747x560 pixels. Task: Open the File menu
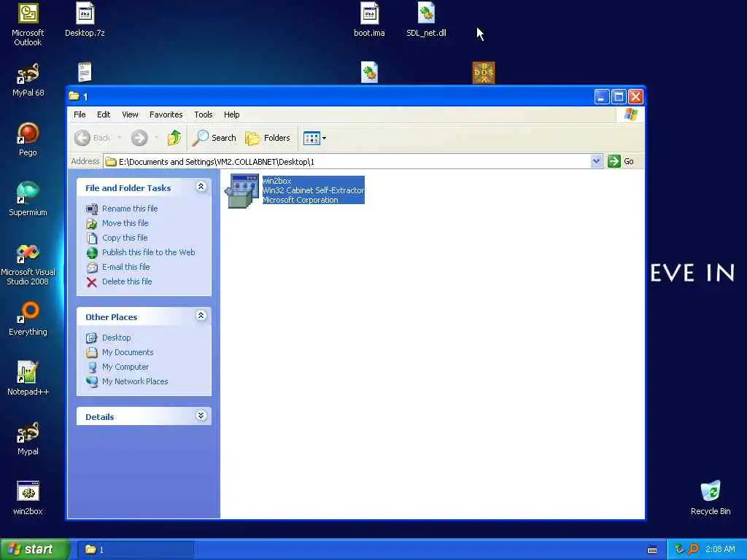[x=80, y=114]
